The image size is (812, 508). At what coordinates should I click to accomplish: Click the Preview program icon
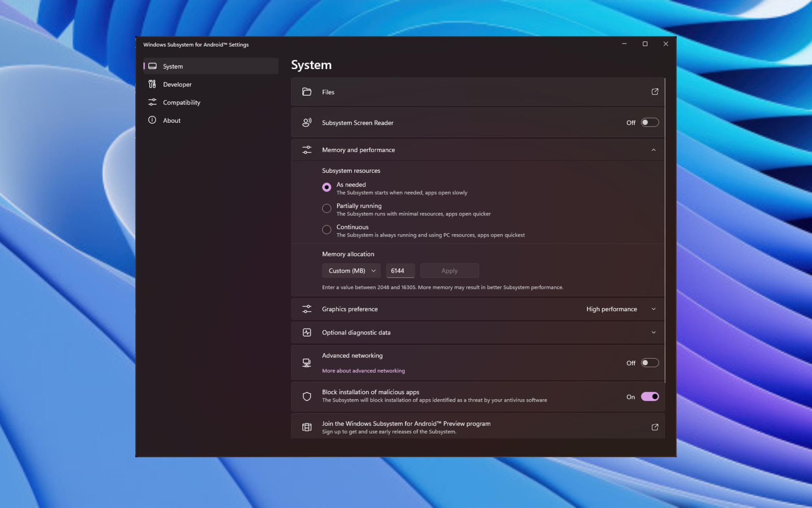point(307,427)
